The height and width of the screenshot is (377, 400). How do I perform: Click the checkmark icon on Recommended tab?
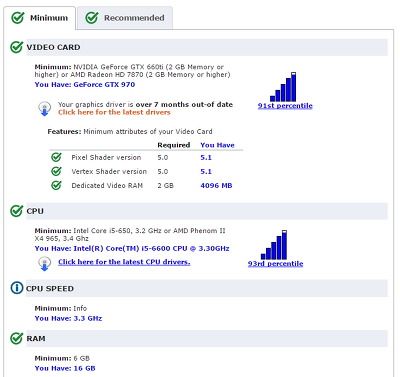pyautogui.click(x=92, y=18)
